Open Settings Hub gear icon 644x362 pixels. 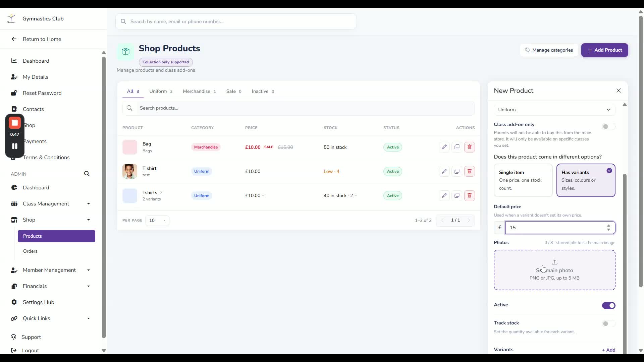point(14,302)
